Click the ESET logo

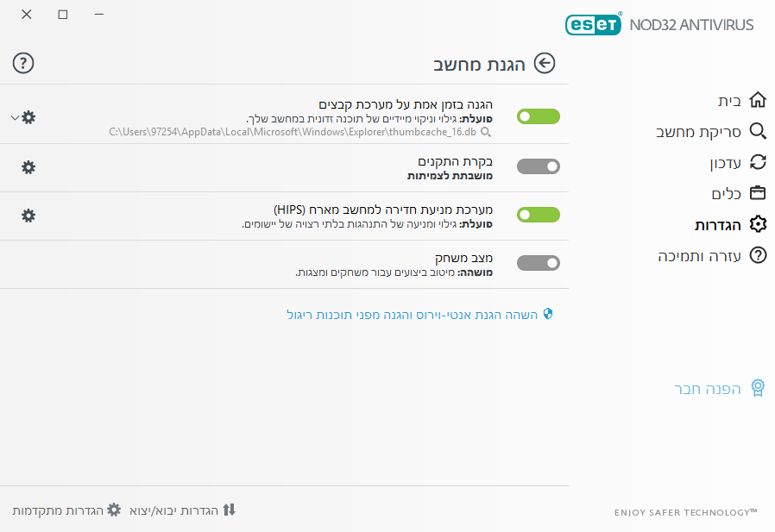coord(593,24)
